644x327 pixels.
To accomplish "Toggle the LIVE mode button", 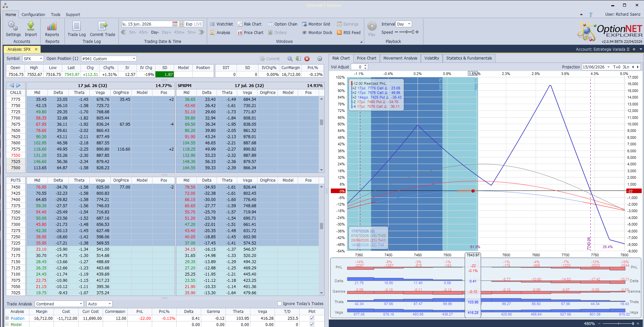I will click(x=198, y=24).
